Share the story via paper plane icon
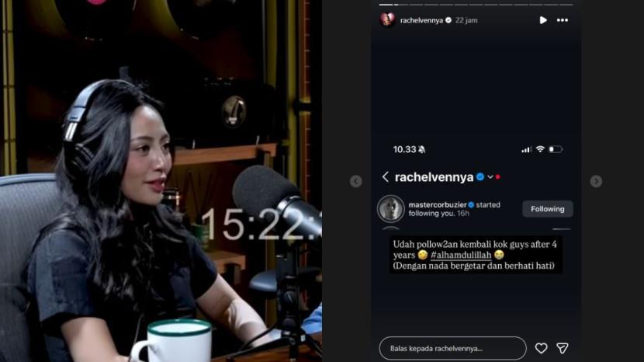Viewport: 644px width, 362px height. [563, 349]
